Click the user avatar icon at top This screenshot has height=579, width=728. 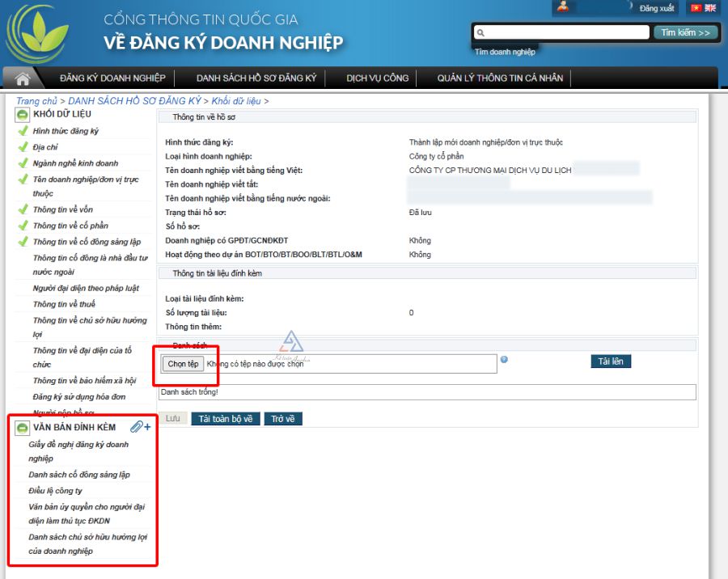[562, 7]
